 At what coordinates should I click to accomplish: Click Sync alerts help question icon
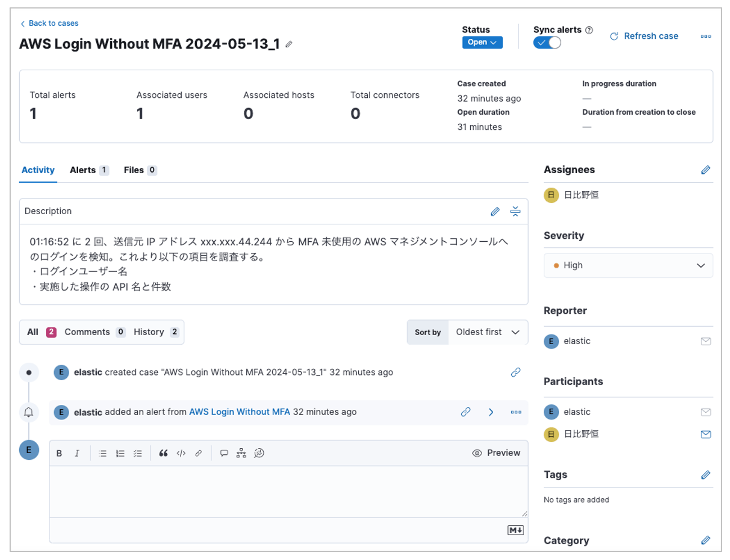coord(589,30)
